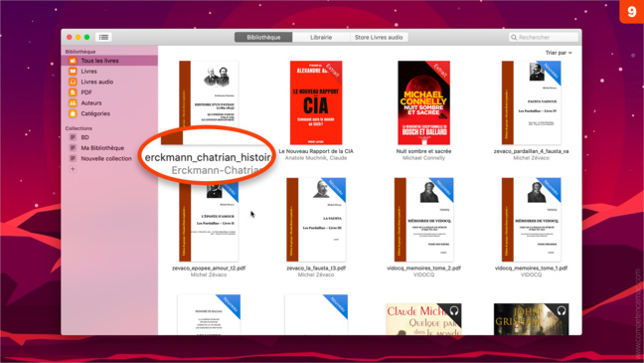Switch to the Bibliothèque tab
The height and width of the screenshot is (363, 644).
[263, 37]
